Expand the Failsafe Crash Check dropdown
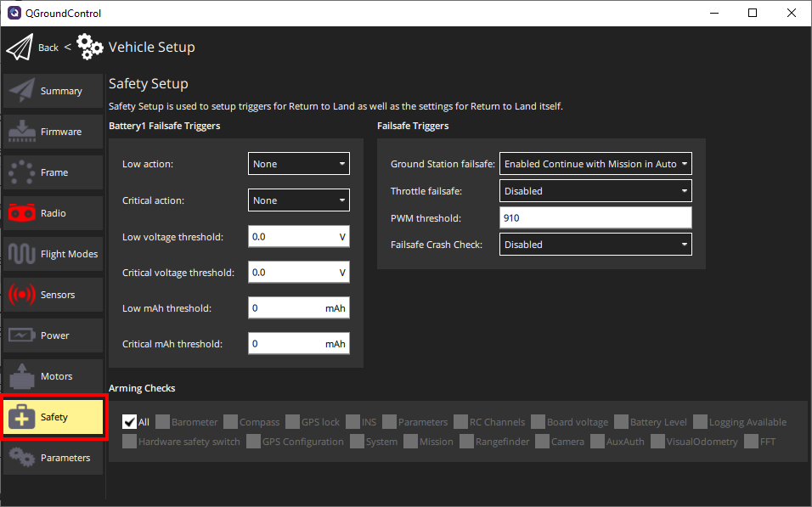The height and width of the screenshot is (507, 812). click(595, 245)
